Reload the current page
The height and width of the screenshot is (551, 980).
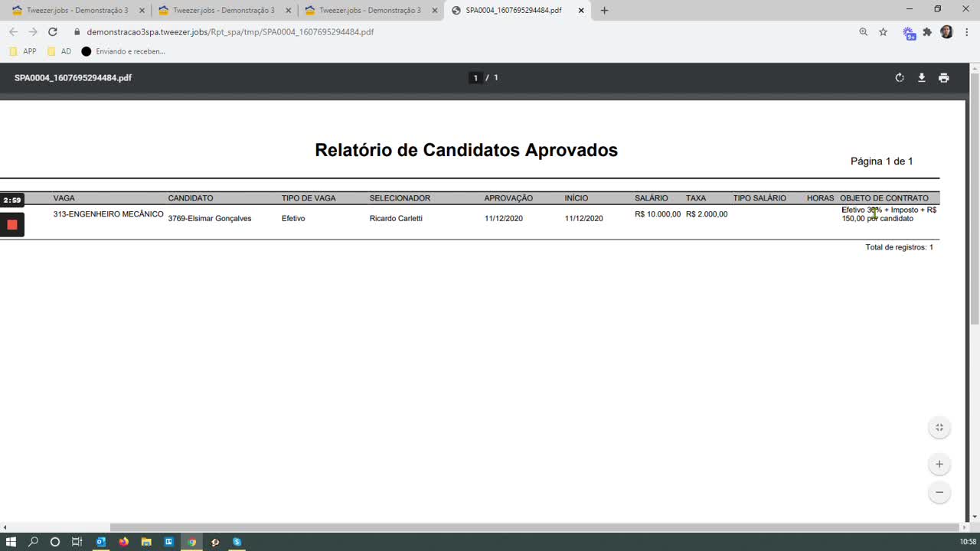pyautogui.click(x=52, y=32)
